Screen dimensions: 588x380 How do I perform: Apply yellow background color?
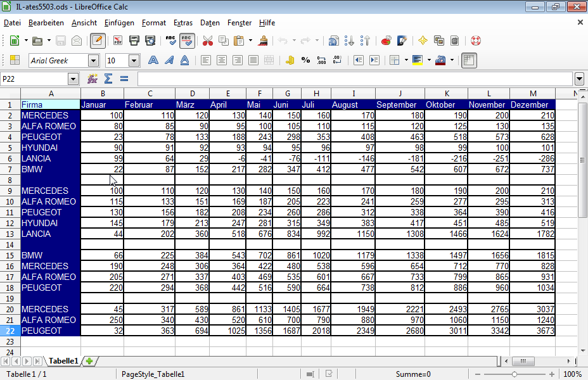[418, 60]
